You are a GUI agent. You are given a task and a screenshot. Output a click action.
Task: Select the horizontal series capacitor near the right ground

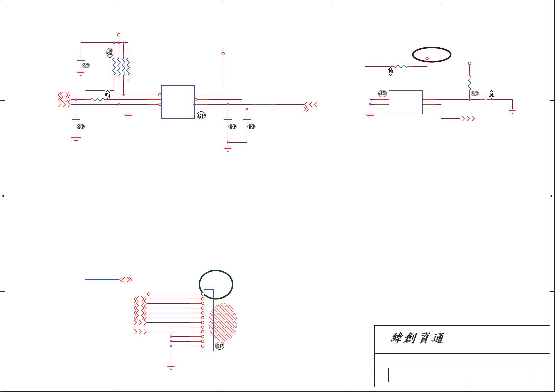click(x=486, y=100)
